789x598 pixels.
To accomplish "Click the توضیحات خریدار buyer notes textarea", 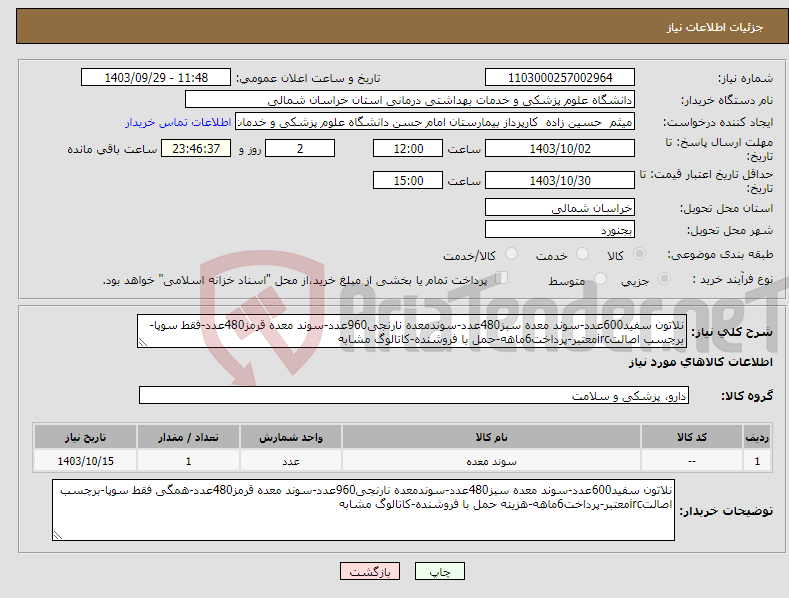I will [x=363, y=510].
